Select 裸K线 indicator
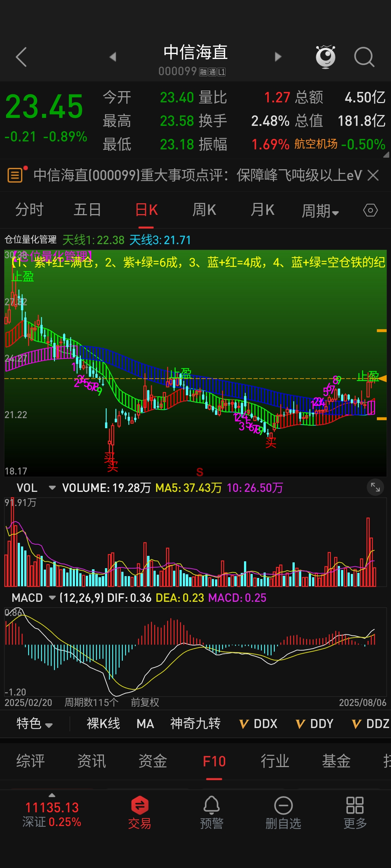 click(103, 724)
